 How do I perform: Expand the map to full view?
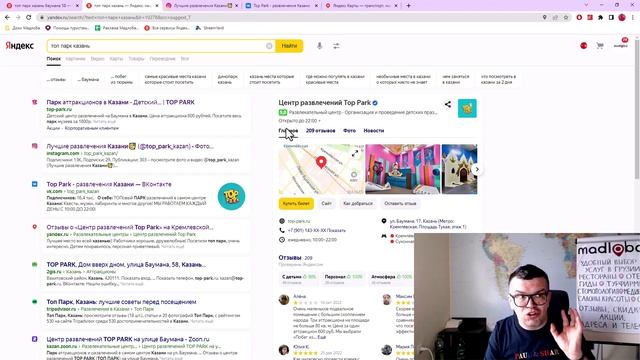point(355,153)
